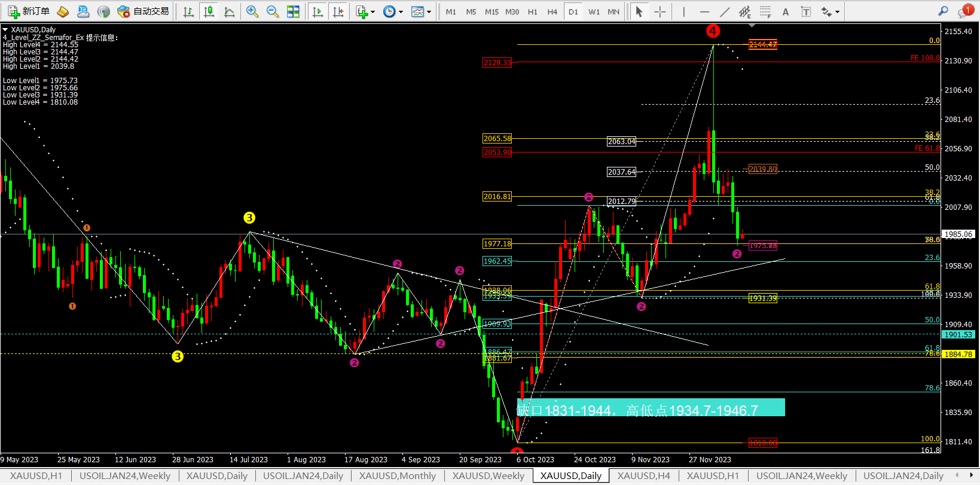
Task: Click the chart shift triangle marker
Action: [x=752, y=25]
